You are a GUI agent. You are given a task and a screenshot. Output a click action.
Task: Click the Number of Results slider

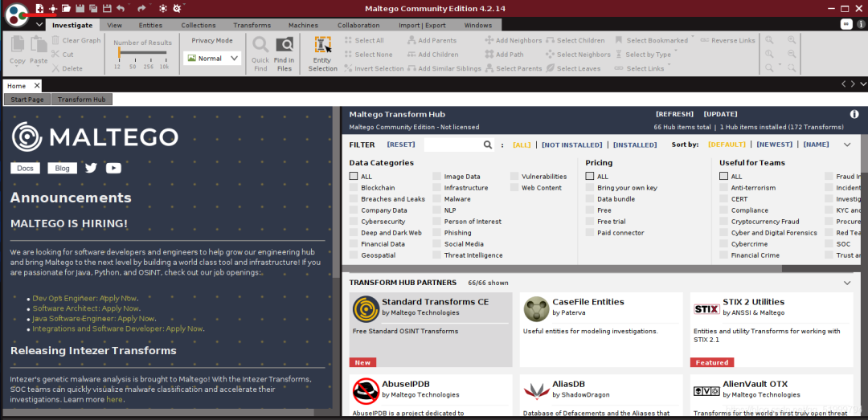pos(141,53)
